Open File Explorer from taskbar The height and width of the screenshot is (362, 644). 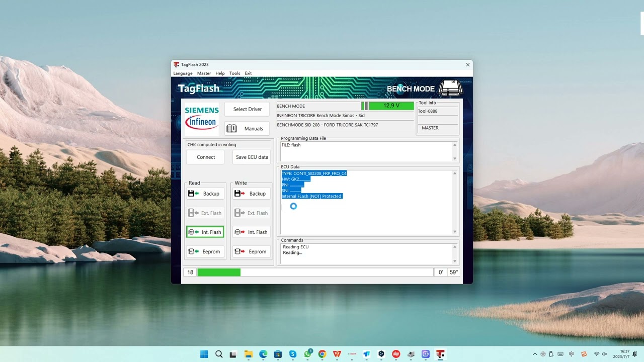[x=248, y=354]
